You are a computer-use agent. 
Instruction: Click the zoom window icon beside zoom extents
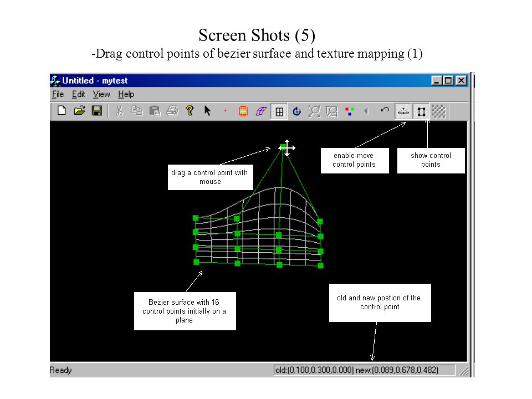[332, 111]
